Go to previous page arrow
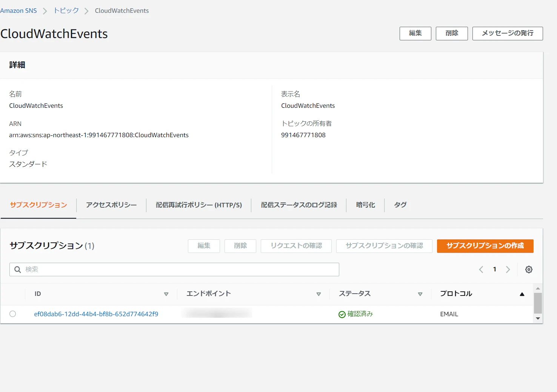 pyautogui.click(x=481, y=269)
